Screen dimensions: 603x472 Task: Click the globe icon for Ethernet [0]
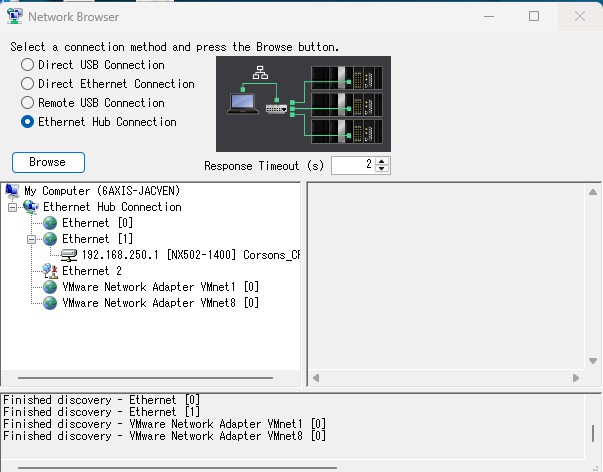tap(50, 223)
